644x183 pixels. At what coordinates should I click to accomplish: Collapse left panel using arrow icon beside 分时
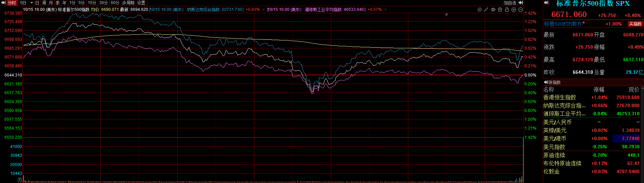pos(3,3)
